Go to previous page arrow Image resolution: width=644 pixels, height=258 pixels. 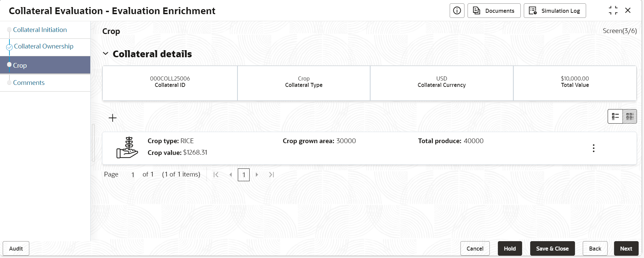point(231,174)
